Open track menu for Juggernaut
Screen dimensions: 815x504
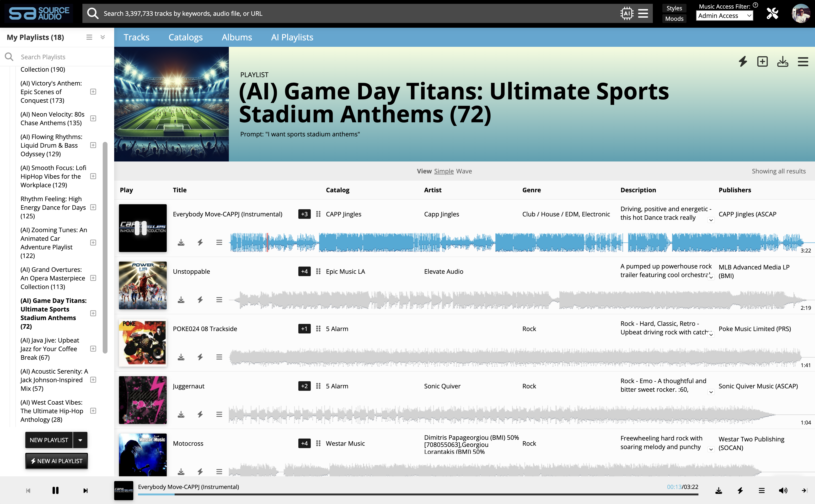[219, 414]
